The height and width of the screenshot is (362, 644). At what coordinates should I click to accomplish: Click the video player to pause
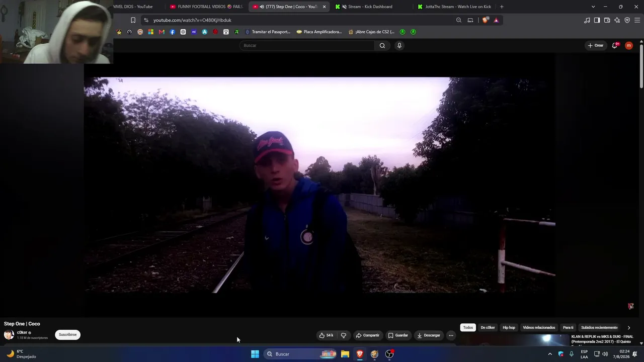click(319, 185)
